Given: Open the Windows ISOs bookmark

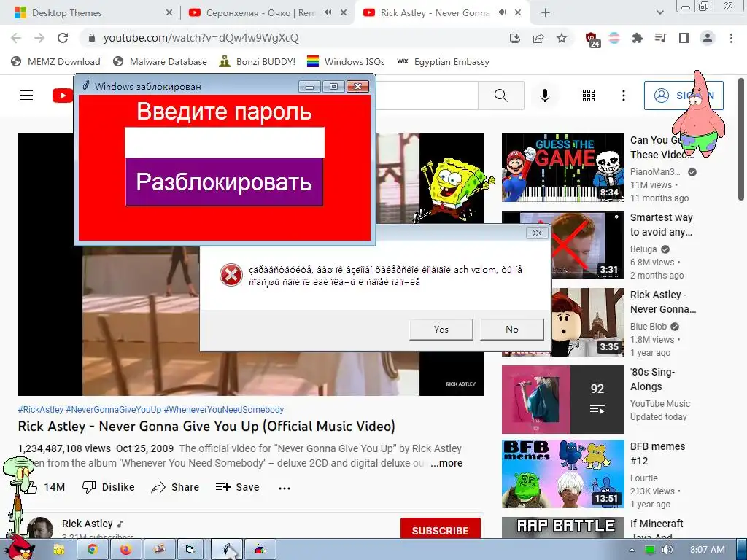Looking at the screenshot, I should point(346,61).
